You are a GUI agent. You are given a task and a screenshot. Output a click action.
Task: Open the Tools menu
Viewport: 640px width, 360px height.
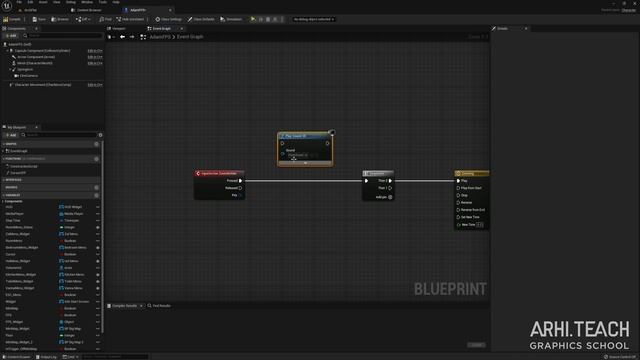click(102, 2)
